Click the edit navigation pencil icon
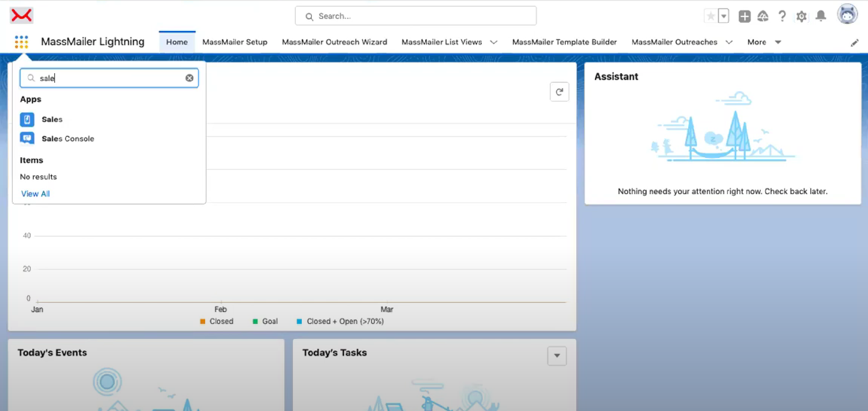This screenshot has height=411, width=868. coord(855,43)
